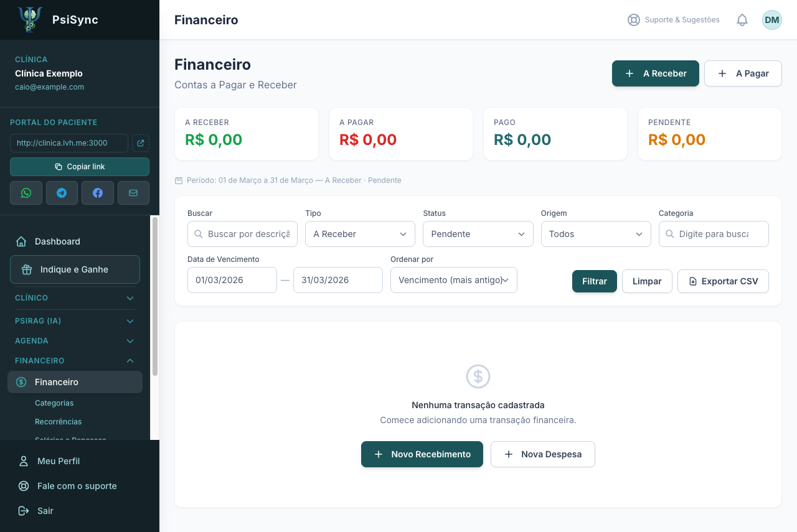Click the file icon on Exportar CSV
Viewport: 797px width, 532px height.
coord(693,281)
